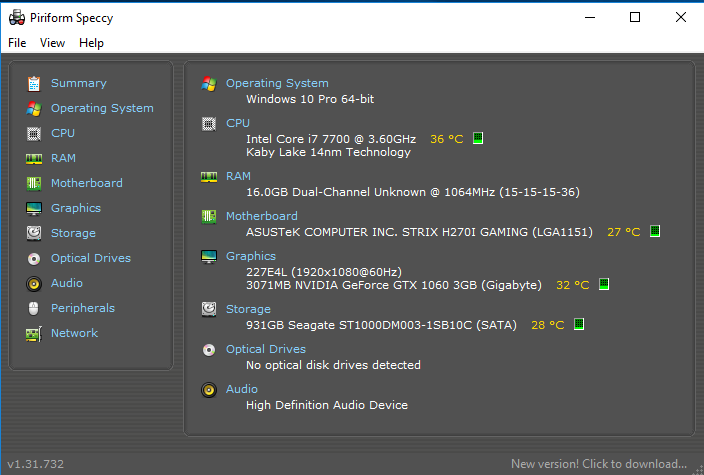Click the Operating System Windows flag sidebar icon
This screenshot has height=475, width=704.
[34, 109]
